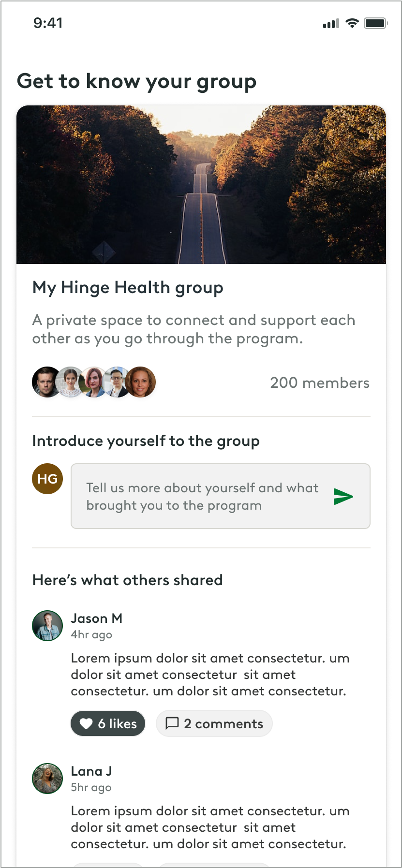The height and width of the screenshot is (868, 402).
Task: Click the cellular signal strength icon
Action: (331, 24)
